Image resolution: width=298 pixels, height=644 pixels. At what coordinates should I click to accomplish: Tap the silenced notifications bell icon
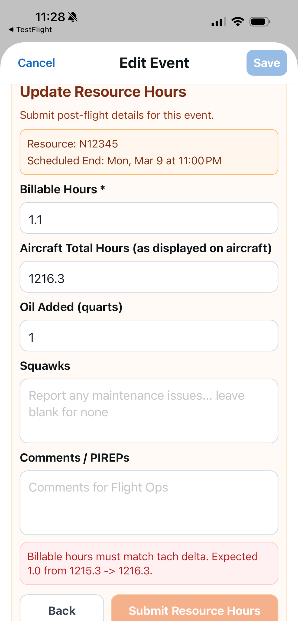(72, 17)
